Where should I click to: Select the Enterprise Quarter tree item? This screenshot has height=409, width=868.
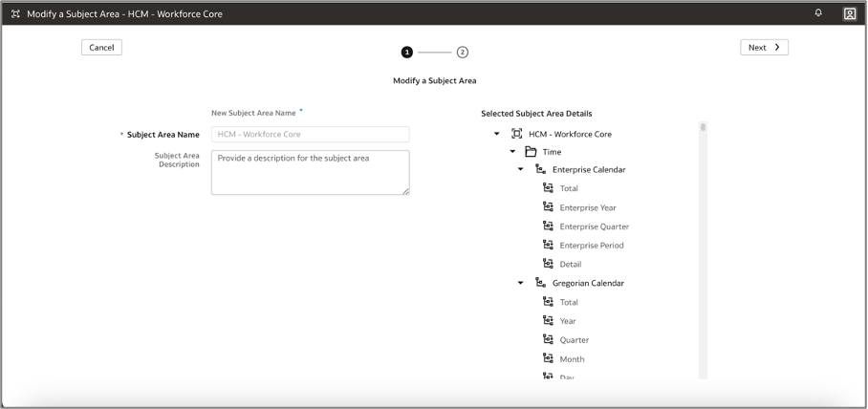(594, 226)
